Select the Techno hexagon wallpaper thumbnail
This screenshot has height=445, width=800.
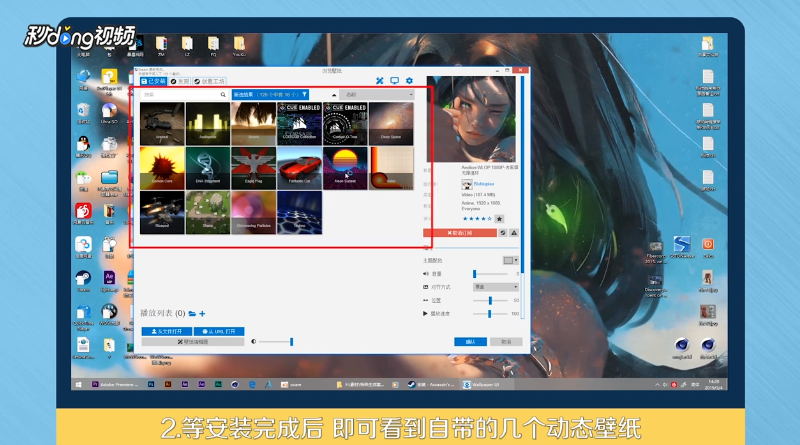[x=299, y=212]
